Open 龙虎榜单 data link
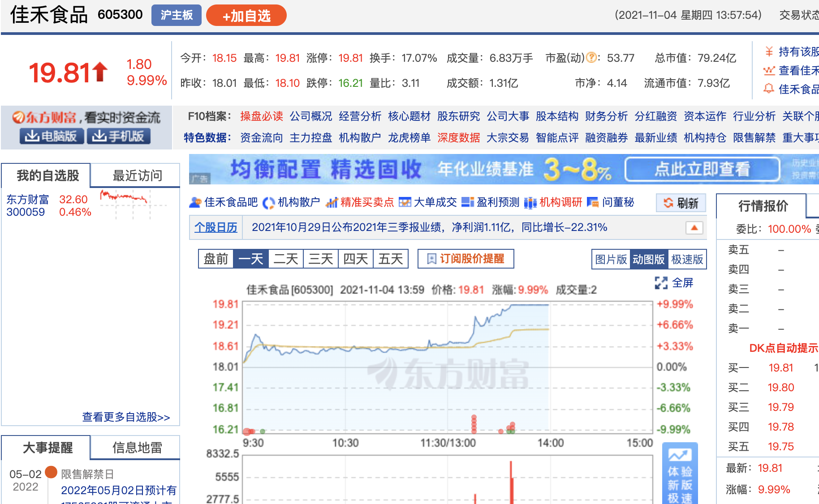Viewport: 819px width, 504px height. click(409, 137)
